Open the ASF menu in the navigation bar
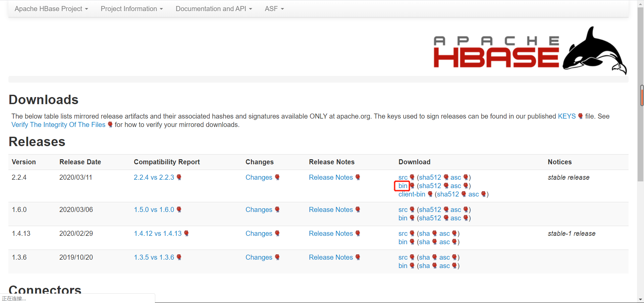644x303 pixels. click(x=274, y=9)
